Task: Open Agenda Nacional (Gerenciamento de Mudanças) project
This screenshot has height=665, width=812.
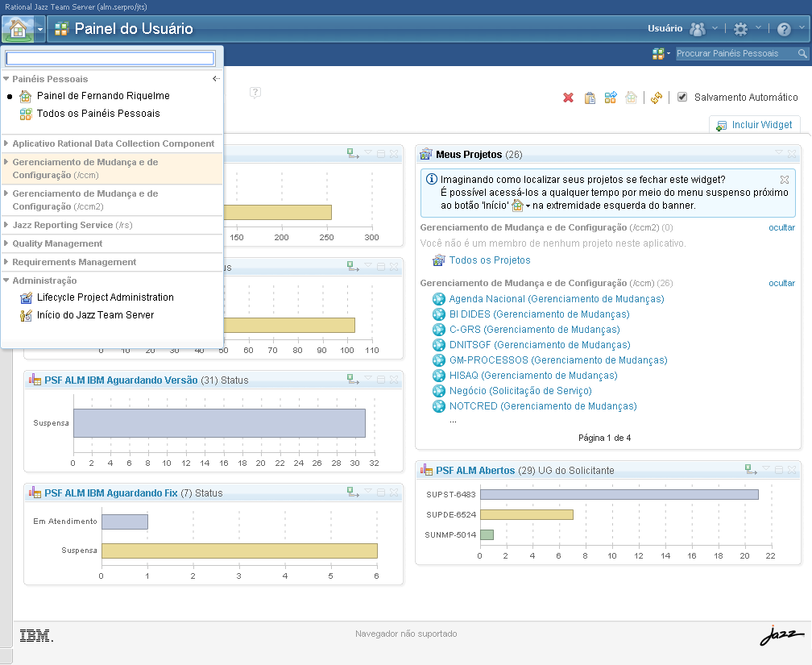Action: [556, 299]
